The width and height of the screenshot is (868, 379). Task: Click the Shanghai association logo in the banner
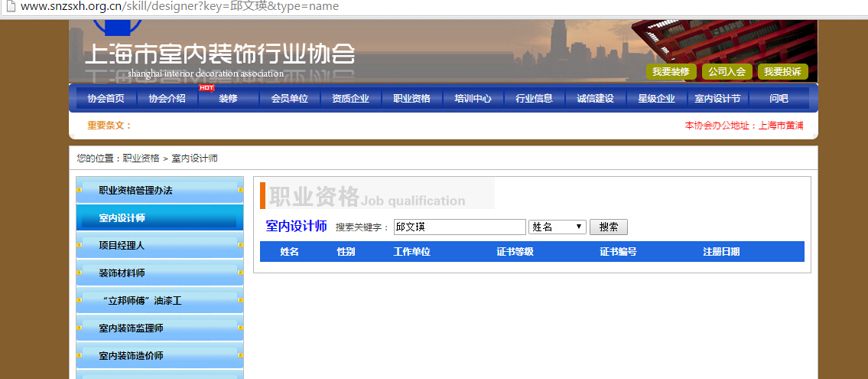(x=219, y=57)
